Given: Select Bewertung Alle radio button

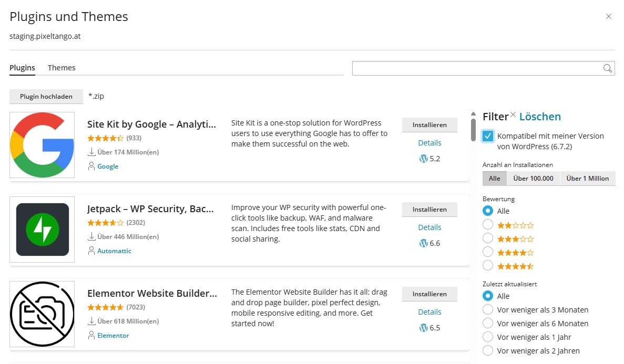Looking at the screenshot, I should 487,211.
